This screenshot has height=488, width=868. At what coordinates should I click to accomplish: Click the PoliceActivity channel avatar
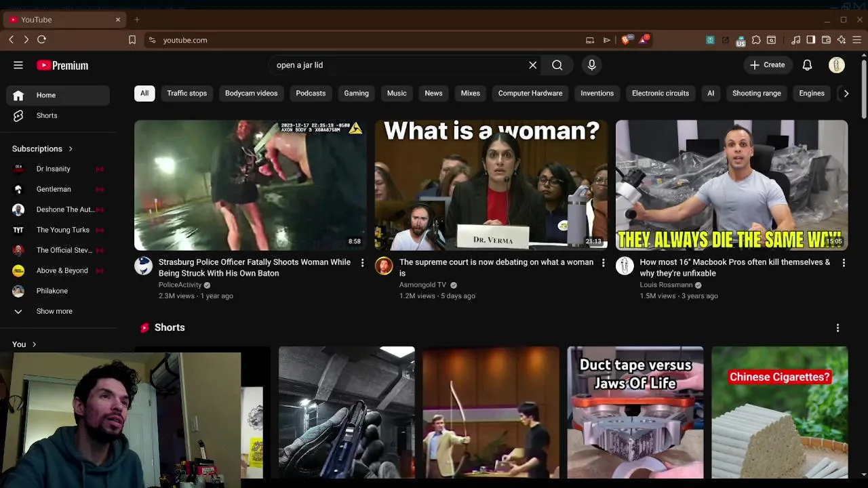(x=144, y=266)
